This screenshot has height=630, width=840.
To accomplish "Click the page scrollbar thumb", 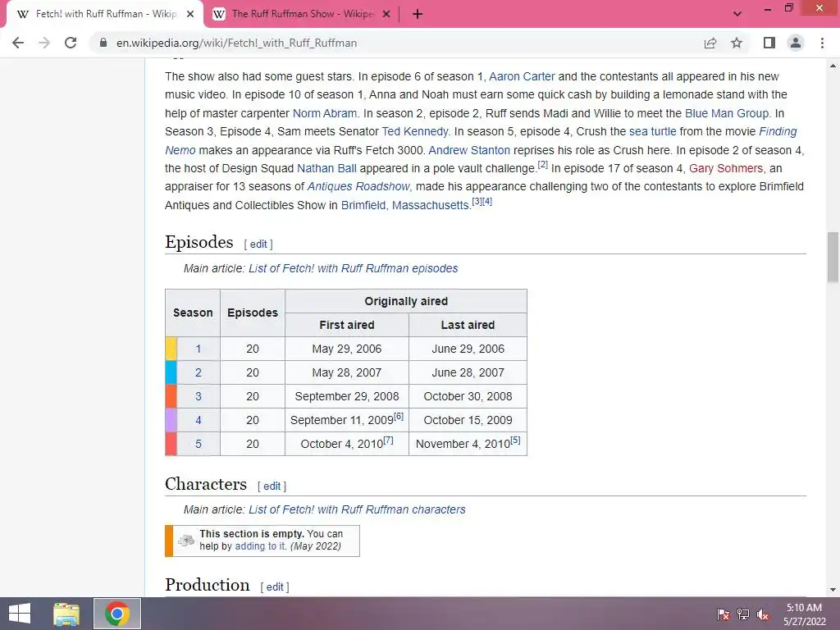I will click(833, 257).
